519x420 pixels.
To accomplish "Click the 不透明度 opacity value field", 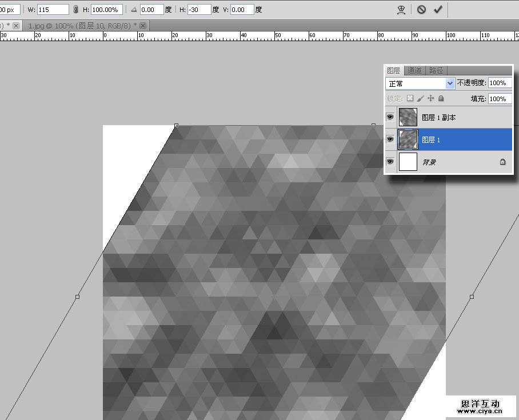I will click(500, 83).
